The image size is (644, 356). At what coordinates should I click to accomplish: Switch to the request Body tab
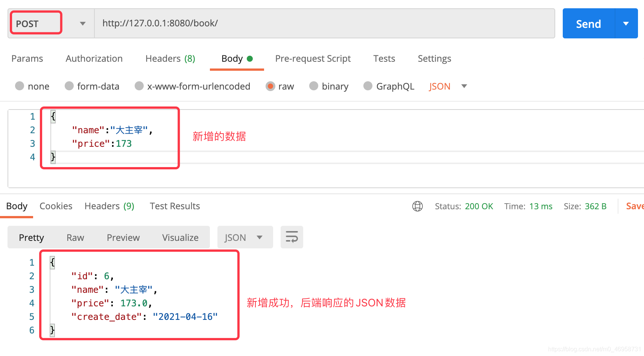pos(237,59)
